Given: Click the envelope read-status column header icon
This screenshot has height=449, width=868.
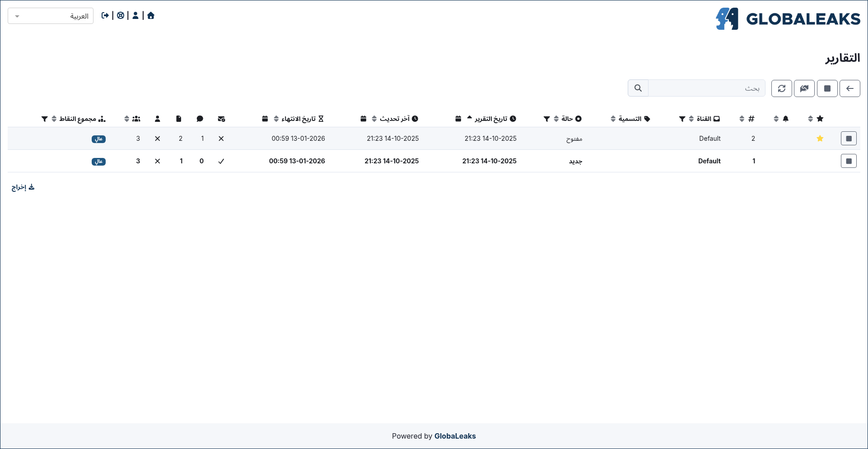Looking at the screenshot, I should (221, 119).
